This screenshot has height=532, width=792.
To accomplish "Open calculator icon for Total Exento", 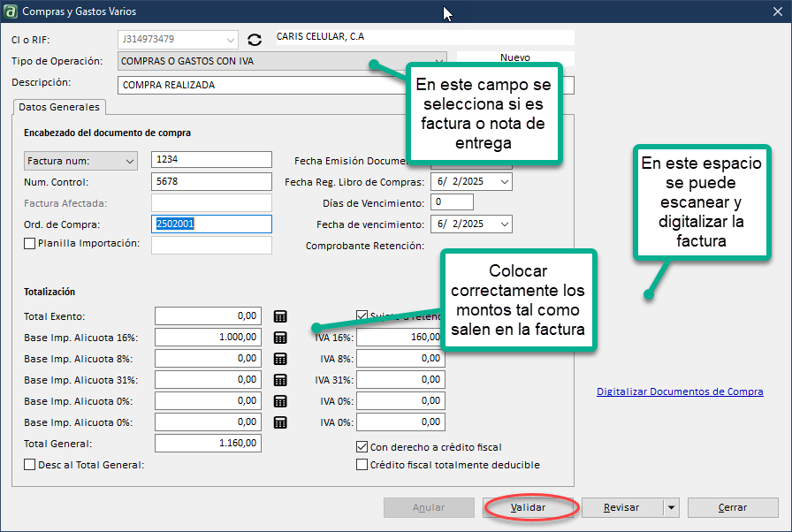I will pos(280,316).
